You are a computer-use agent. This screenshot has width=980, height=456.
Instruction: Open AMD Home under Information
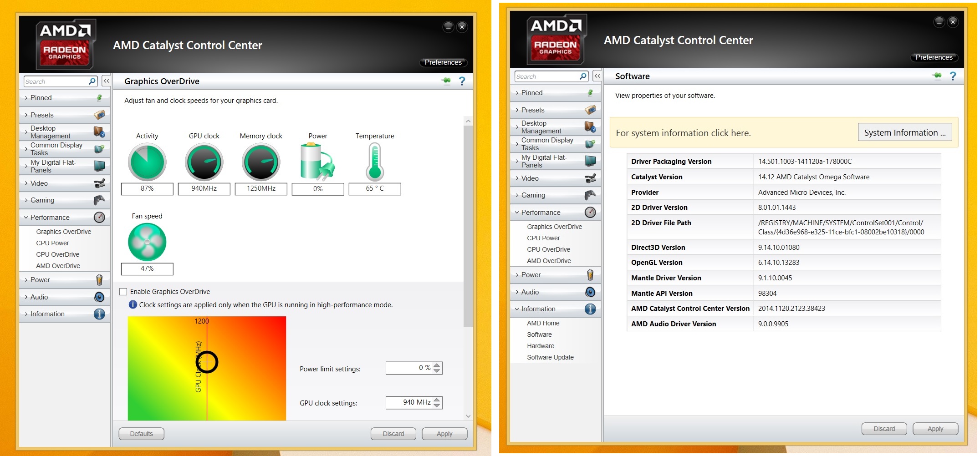tap(543, 323)
